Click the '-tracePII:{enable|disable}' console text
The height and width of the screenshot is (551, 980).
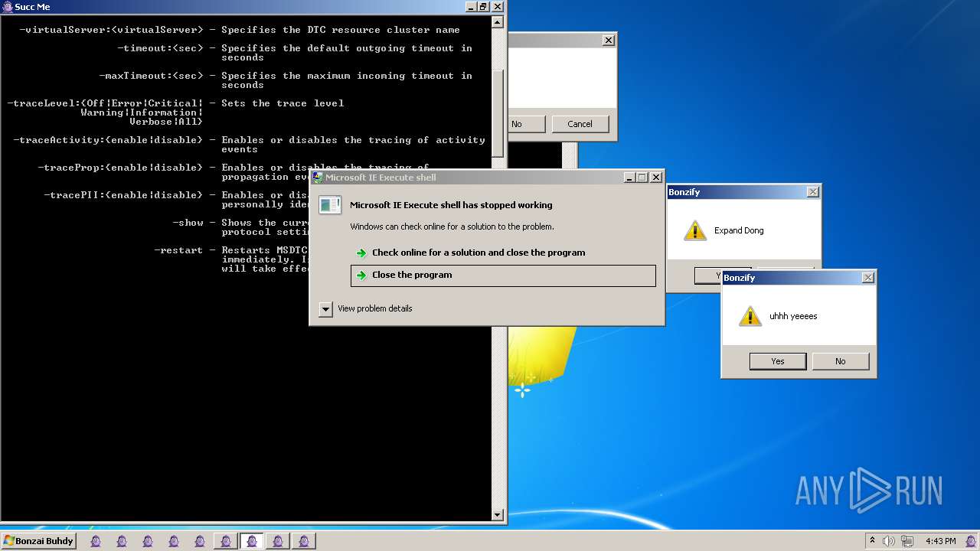(123, 195)
